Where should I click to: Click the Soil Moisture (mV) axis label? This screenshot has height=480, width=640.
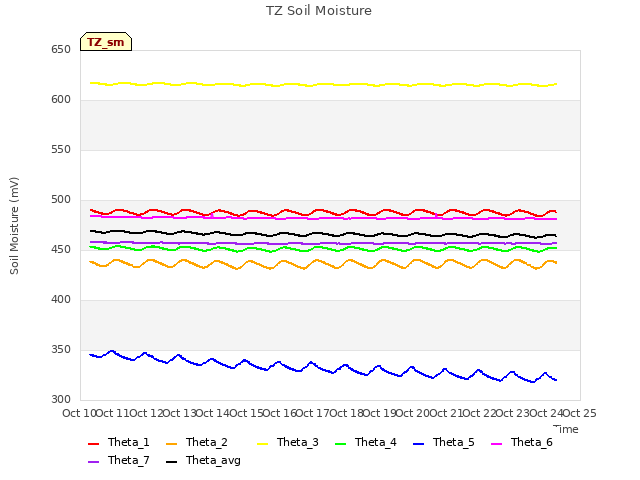pyautogui.click(x=14, y=226)
